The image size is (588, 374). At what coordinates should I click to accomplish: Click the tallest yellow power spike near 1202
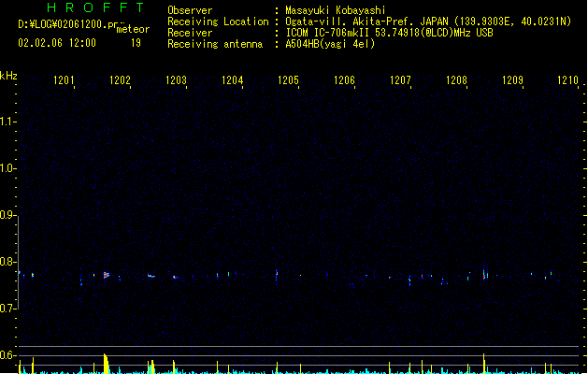[x=107, y=364]
